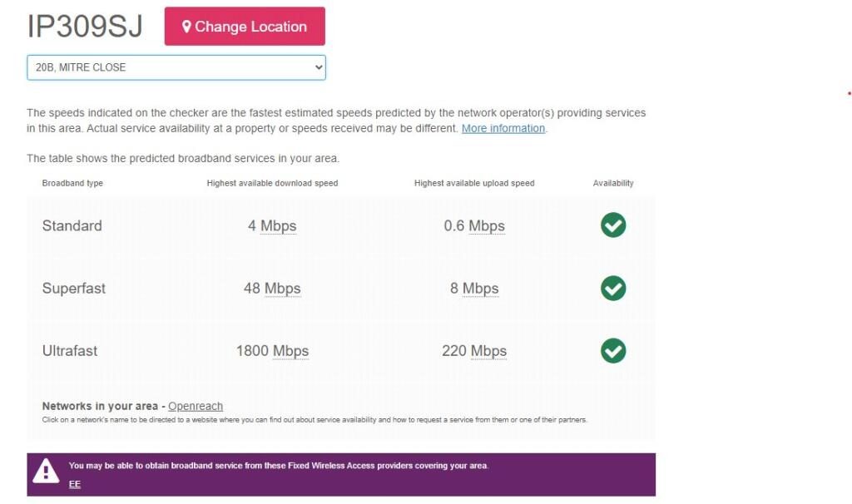Click the Standard availability checkmark icon
The height and width of the screenshot is (504, 852).
(x=613, y=225)
